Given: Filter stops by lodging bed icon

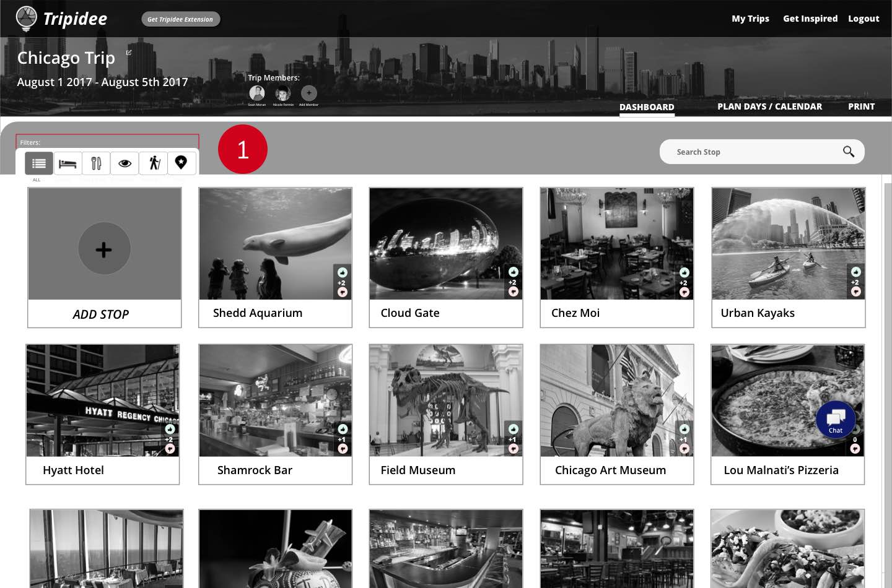Looking at the screenshot, I should point(68,163).
